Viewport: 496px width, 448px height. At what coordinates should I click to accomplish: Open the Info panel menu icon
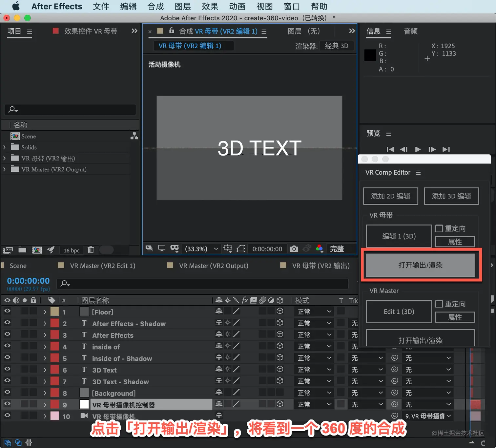click(389, 32)
